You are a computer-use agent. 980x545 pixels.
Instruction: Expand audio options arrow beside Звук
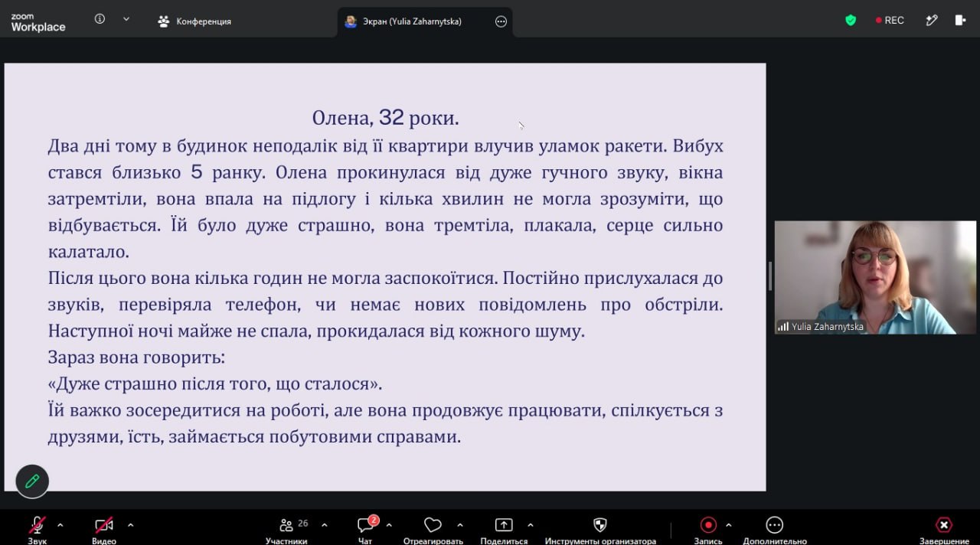pos(60,525)
